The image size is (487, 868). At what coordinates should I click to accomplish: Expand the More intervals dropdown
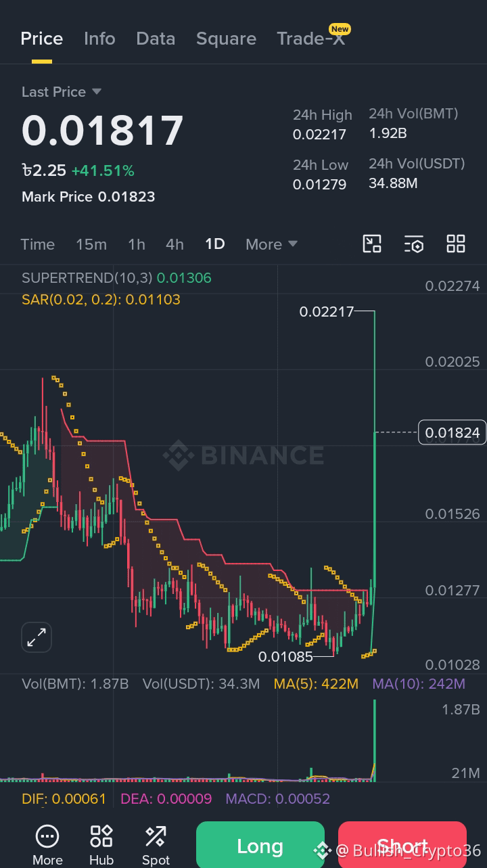(271, 244)
